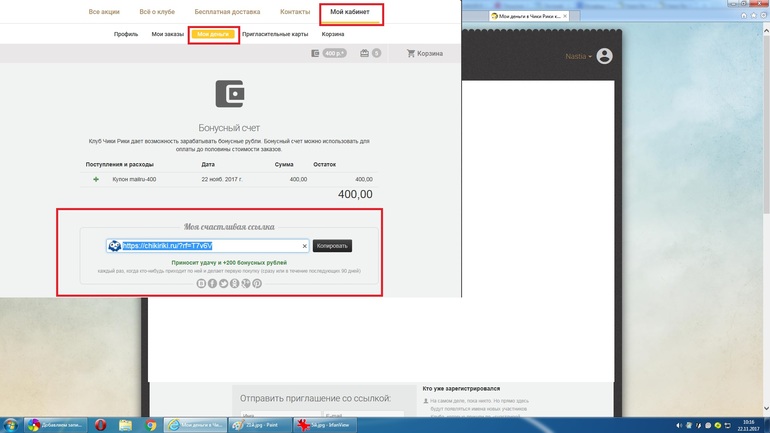Go to Пригласительные карты section

coord(277,34)
